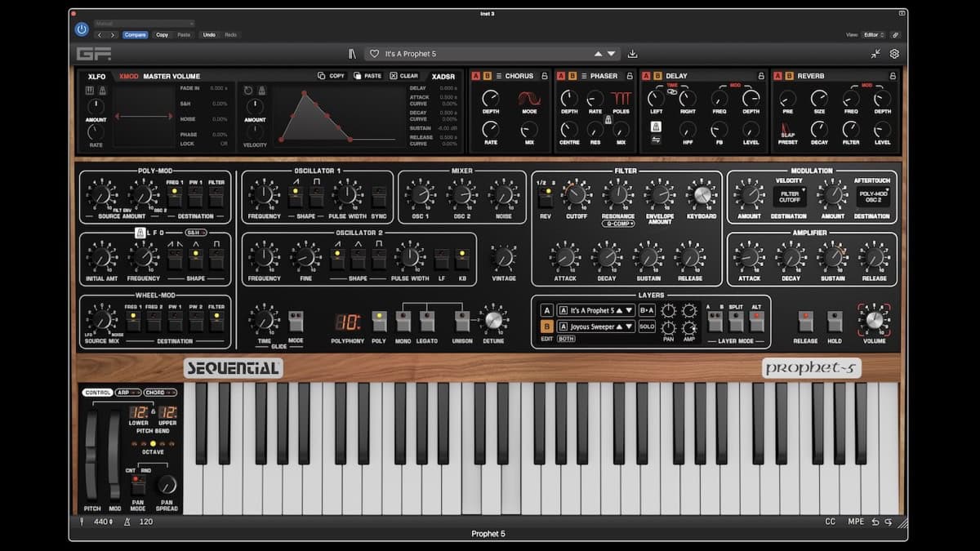The image size is (980, 551).
Task: Toggle Wheel-Mod Freq 2 destination switch
Action: [x=153, y=321]
